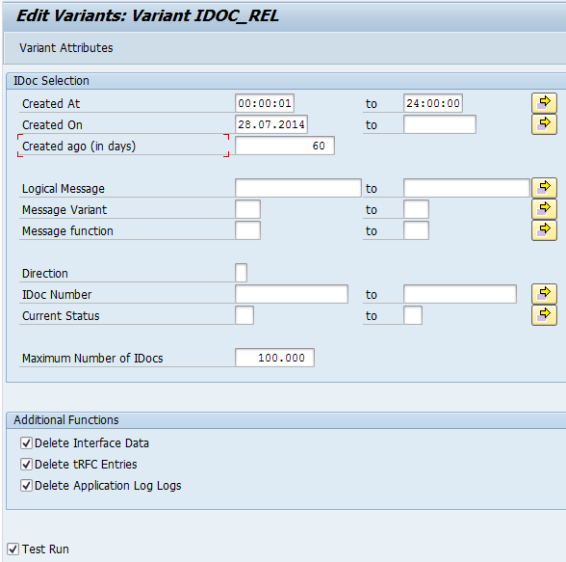The height and width of the screenshot is (562, 566).
Task: Click Created ago (in days) value field
Action: pyautogui.click(x=285, y=146)
